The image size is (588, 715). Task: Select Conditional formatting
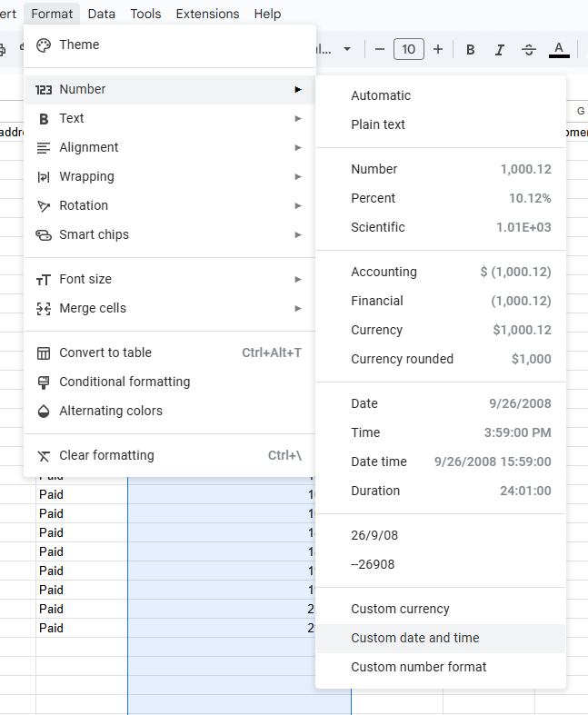pyautogui.click(x=170, y=382)
